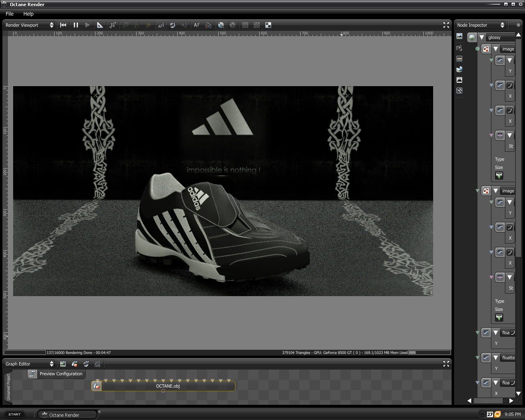Click the solid gray square icon
This screenshot has width=525, height=420.
(245, 25)
